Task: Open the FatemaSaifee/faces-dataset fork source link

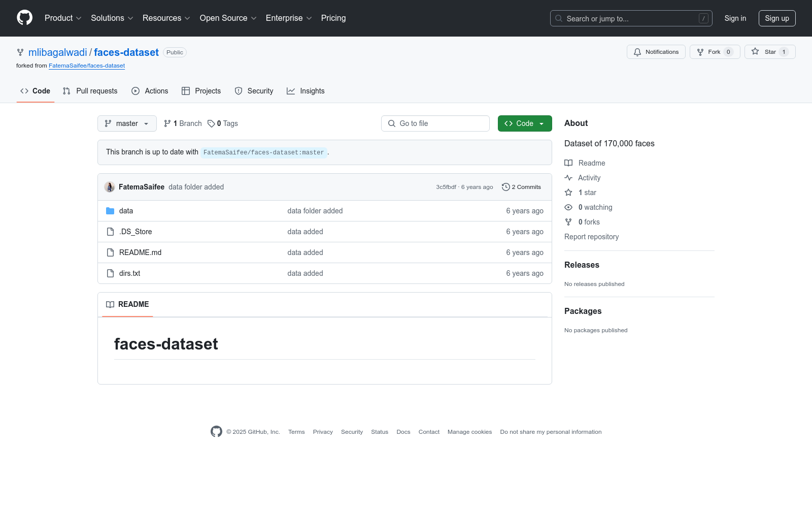Action: click(87, 66)
